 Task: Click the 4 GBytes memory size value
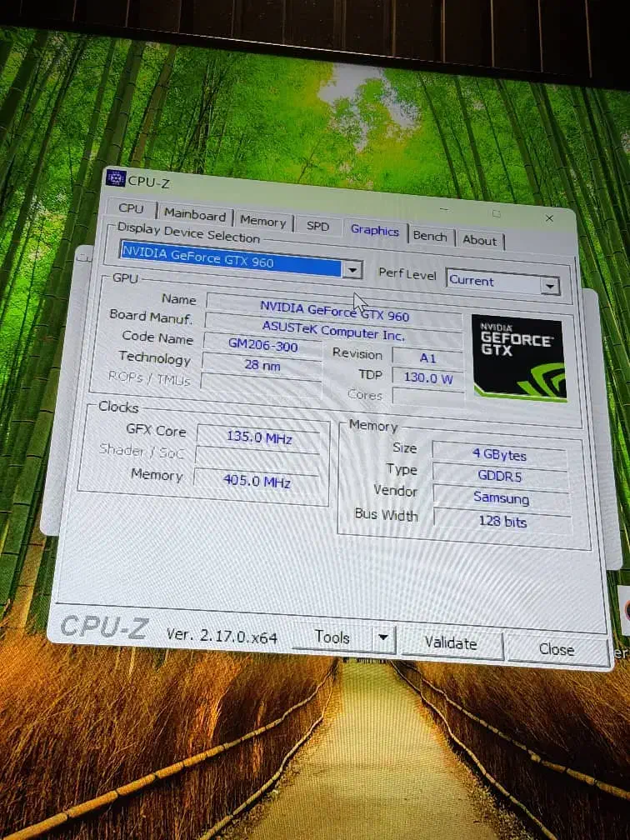tap(500, 454)
